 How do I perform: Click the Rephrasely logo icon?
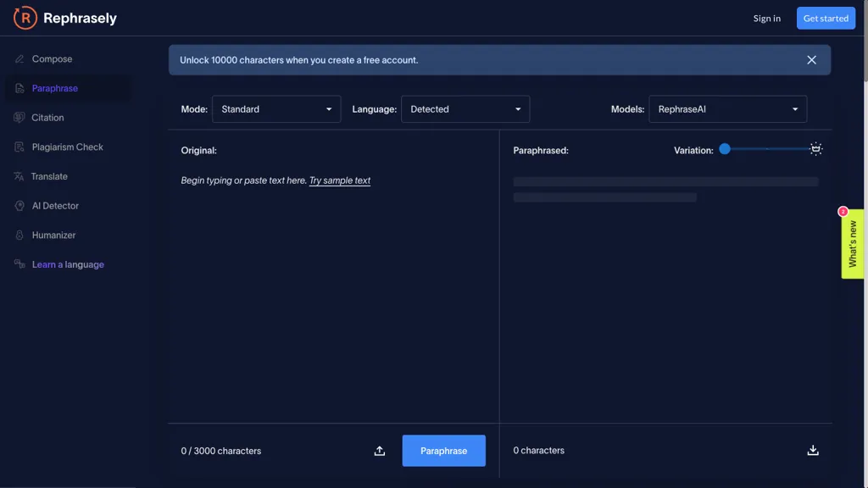pos(25,18)
